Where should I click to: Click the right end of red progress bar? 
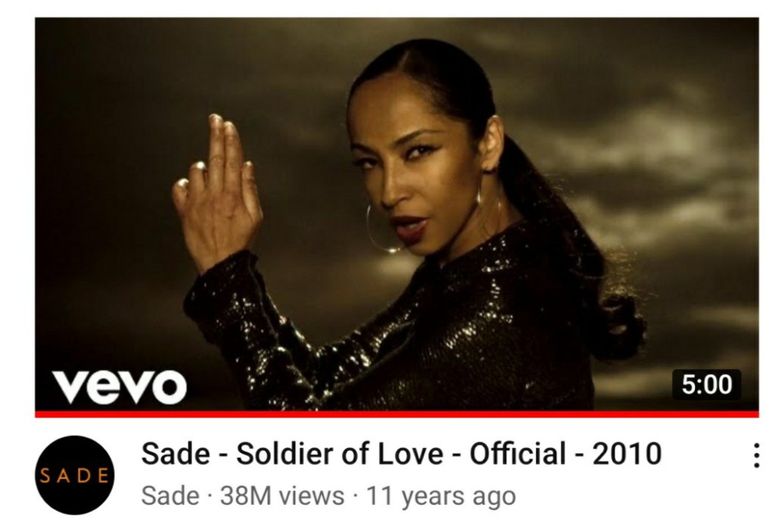point(755,415)
